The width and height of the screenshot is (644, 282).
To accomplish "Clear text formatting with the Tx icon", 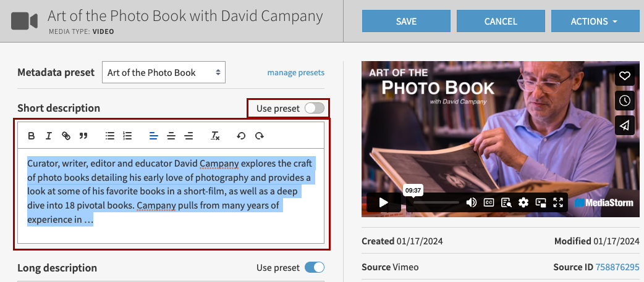I will 215,136.
